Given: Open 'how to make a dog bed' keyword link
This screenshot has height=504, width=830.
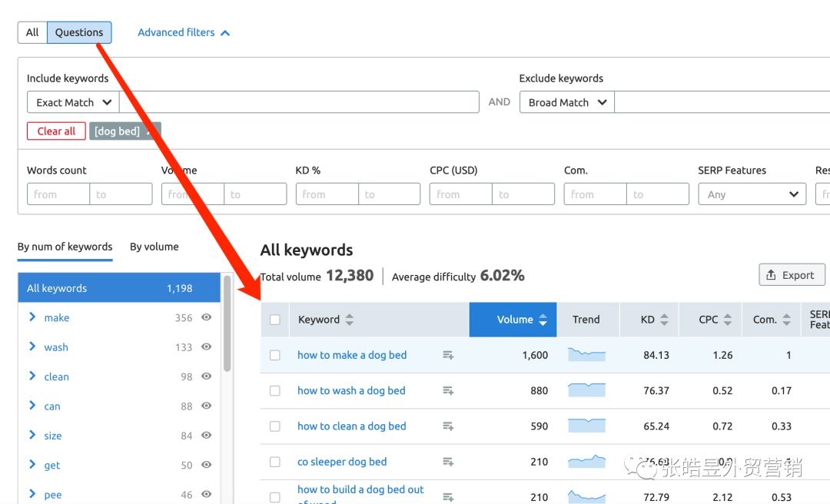Looking at the screenshot, I should click(352, 355).
